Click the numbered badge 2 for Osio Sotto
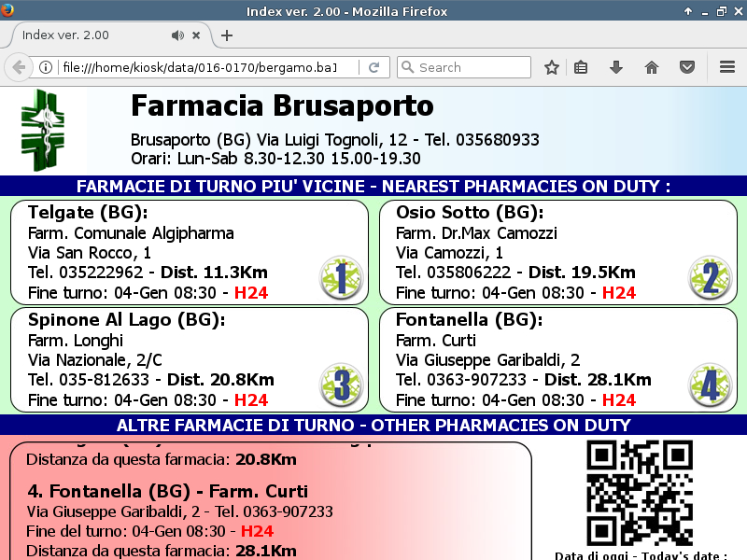The width and height of the screenshot is (747, 560). tap(710, 277)
